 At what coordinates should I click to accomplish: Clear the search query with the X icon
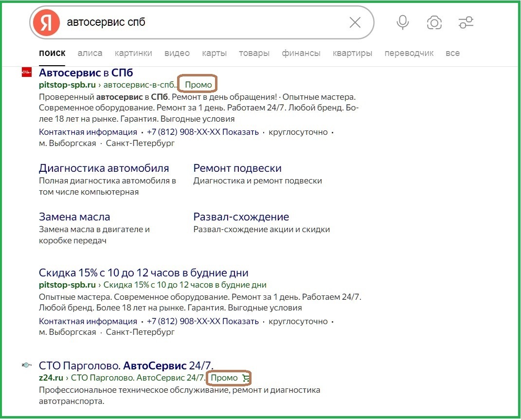click(355, 22)
